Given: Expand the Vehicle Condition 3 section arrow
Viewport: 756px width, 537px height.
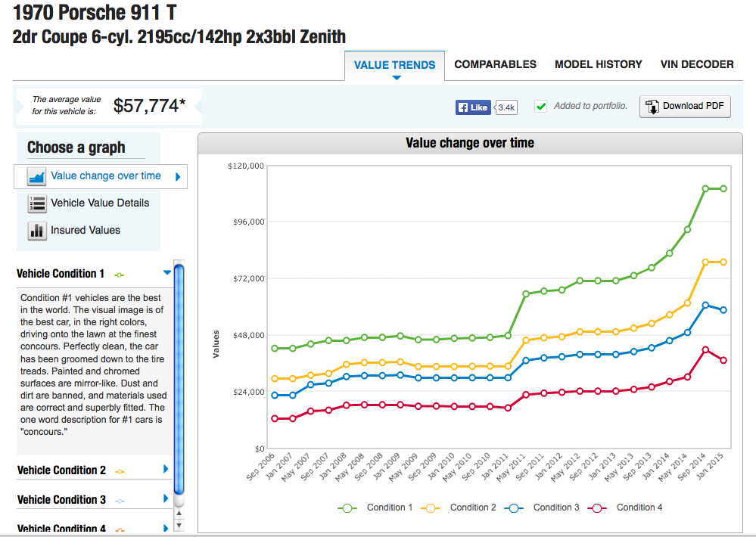Looking at the screenshot, I should [166, 498].
